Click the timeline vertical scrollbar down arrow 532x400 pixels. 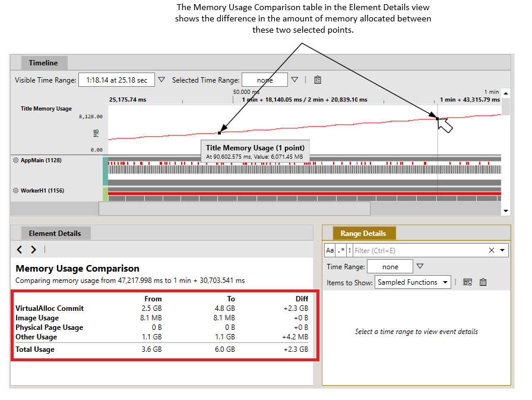pos(505,211)
